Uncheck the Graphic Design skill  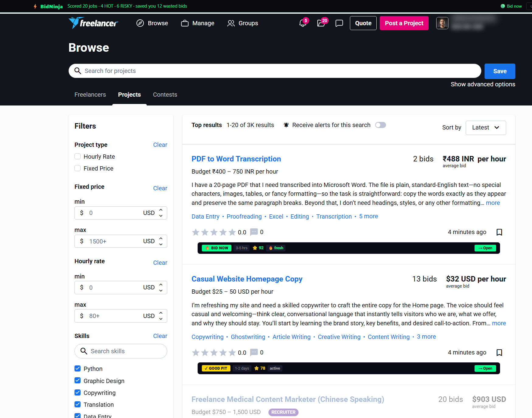coord(78,381)
